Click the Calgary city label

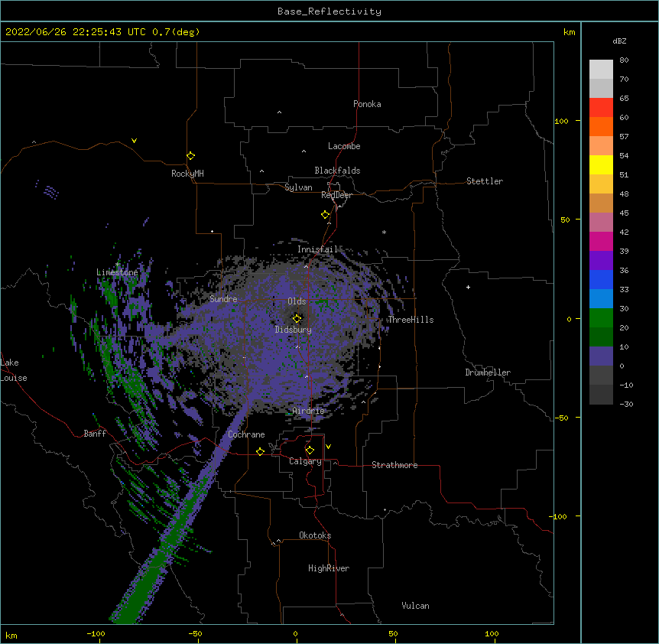(305, 461)
